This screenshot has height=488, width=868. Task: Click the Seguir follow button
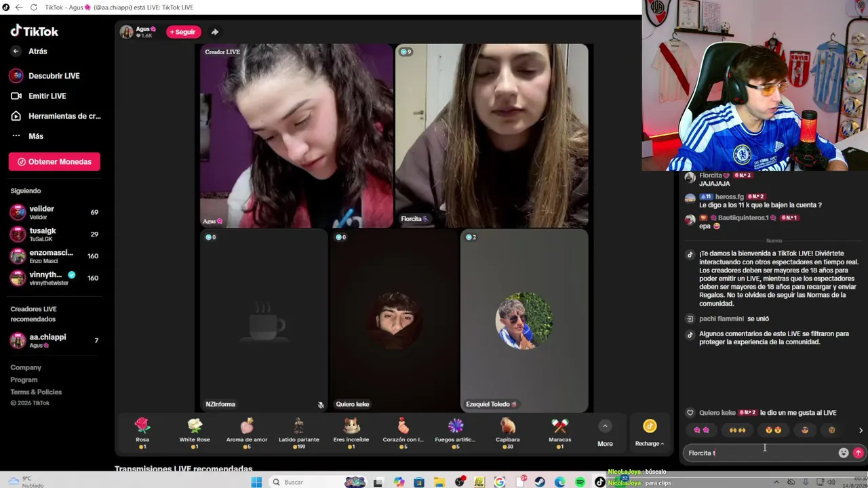[183, 32]
